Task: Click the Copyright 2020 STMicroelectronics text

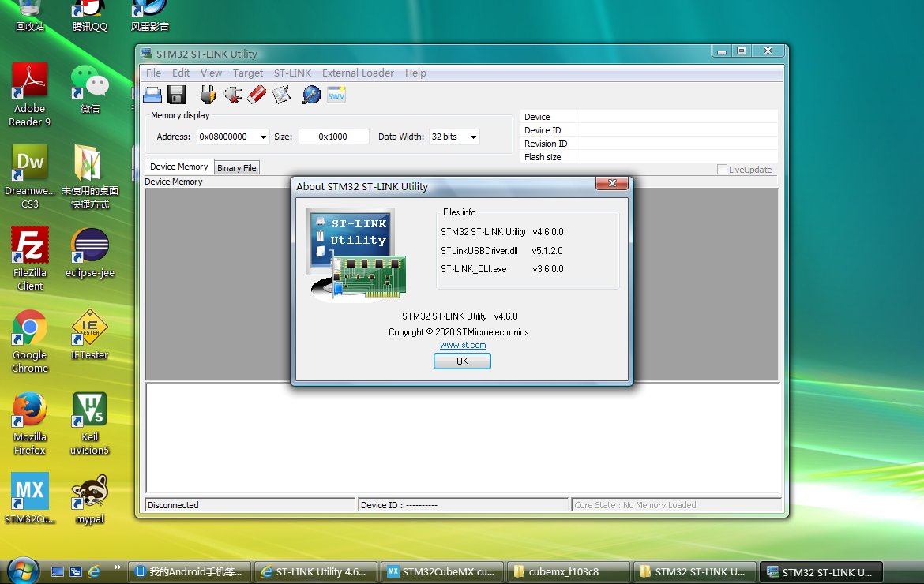Action: (x=459, y=332)
